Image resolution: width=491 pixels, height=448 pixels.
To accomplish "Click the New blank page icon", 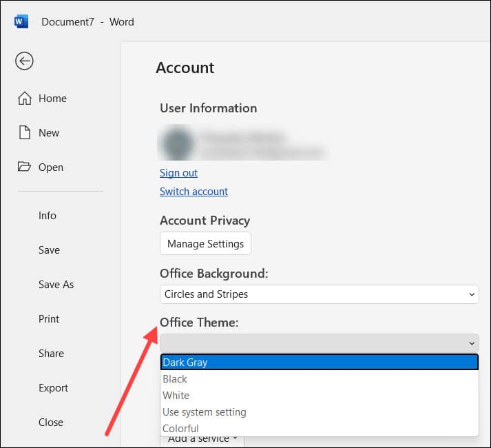I will click(x=24, y=132).
